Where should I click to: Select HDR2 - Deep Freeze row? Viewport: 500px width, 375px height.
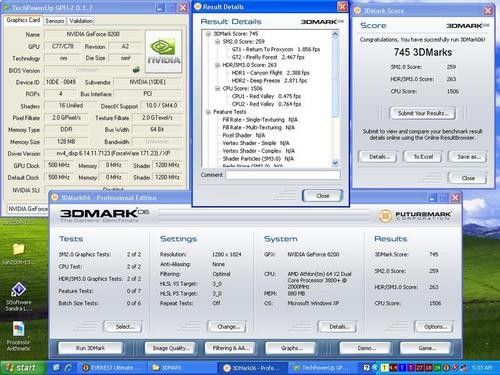269,81
